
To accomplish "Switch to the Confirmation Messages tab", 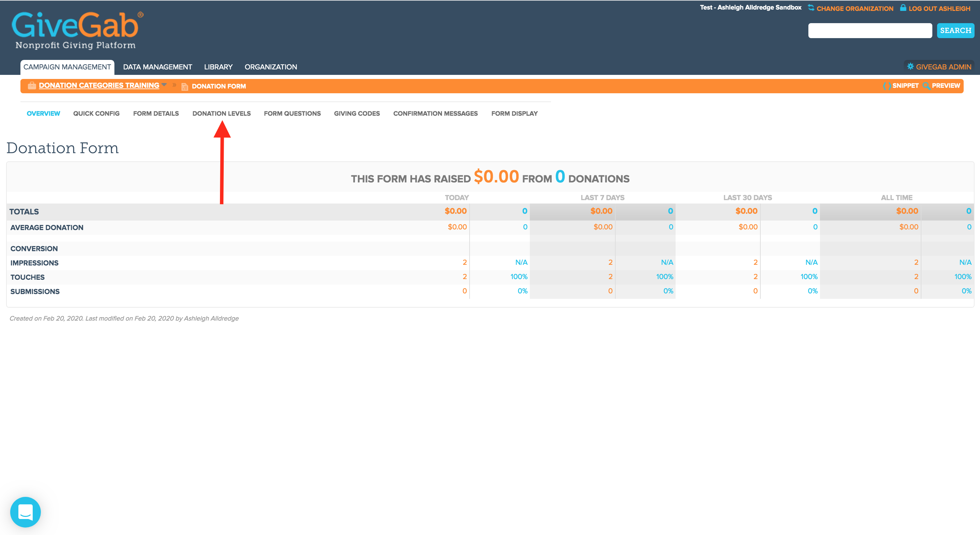I will [436, 113].
